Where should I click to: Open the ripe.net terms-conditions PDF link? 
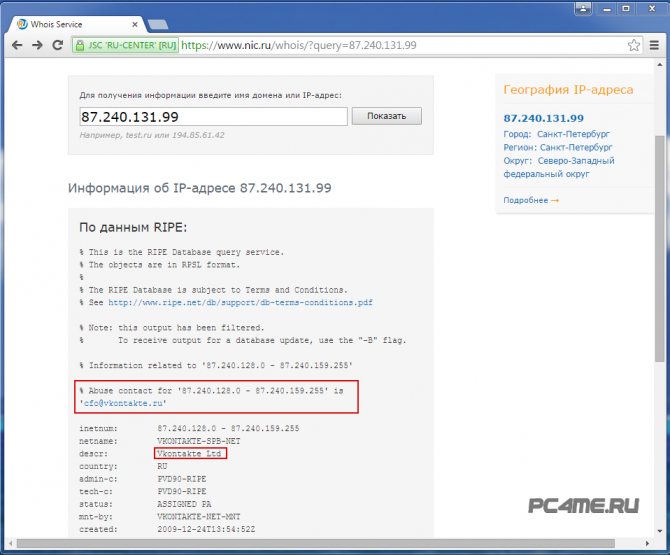(x=240, y=301)
